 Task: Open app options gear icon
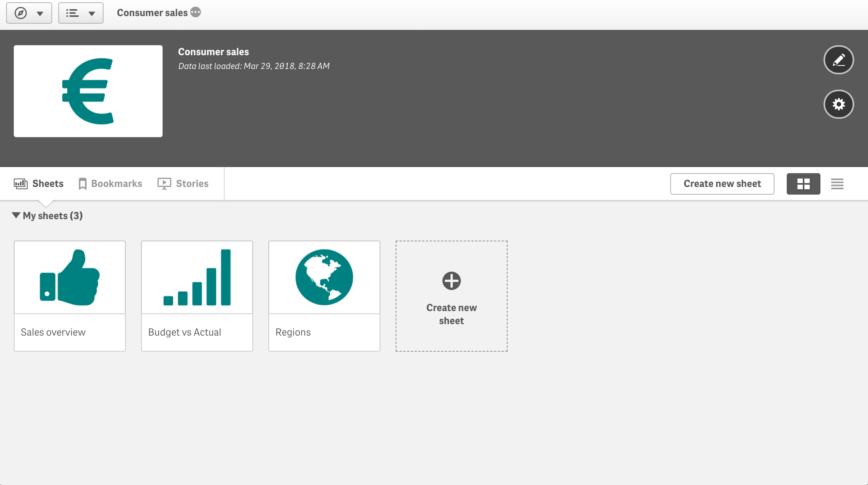coord(838,104)
